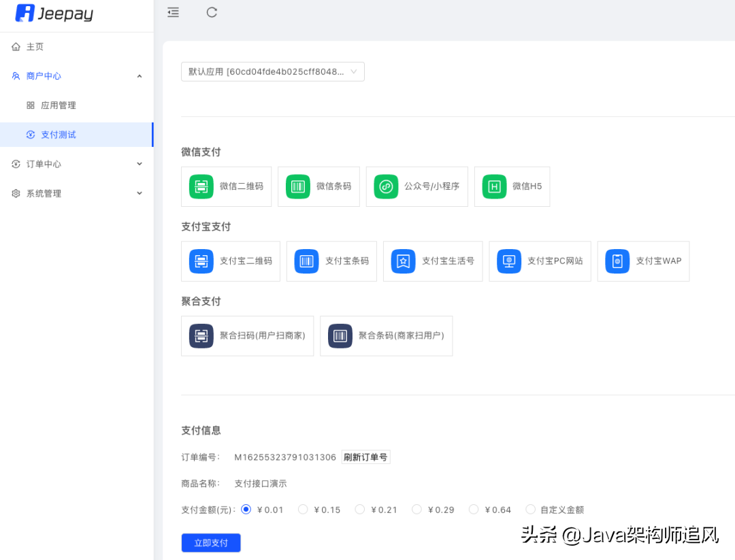Select the 微信二维码 payment icon
The height and width of the screenshot is (560, 735).
226,186
